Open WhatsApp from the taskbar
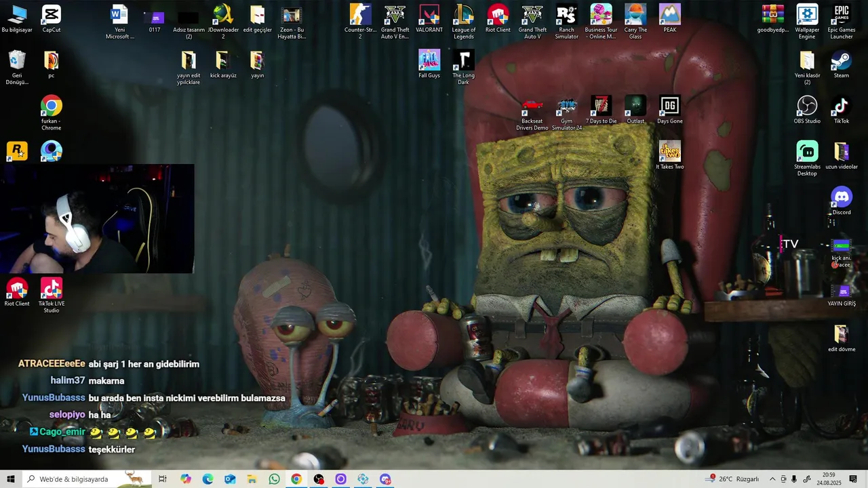This screenshot has width=868, height=488. point(274,479)
